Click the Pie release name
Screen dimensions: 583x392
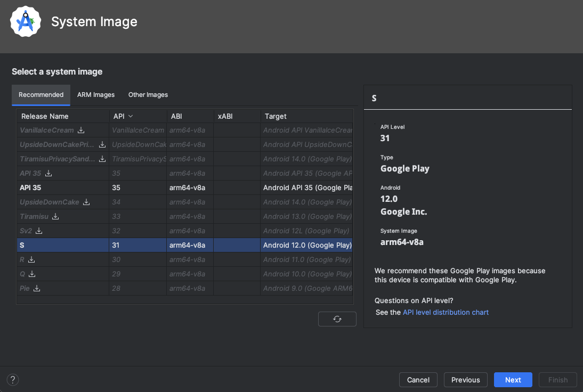25,288
